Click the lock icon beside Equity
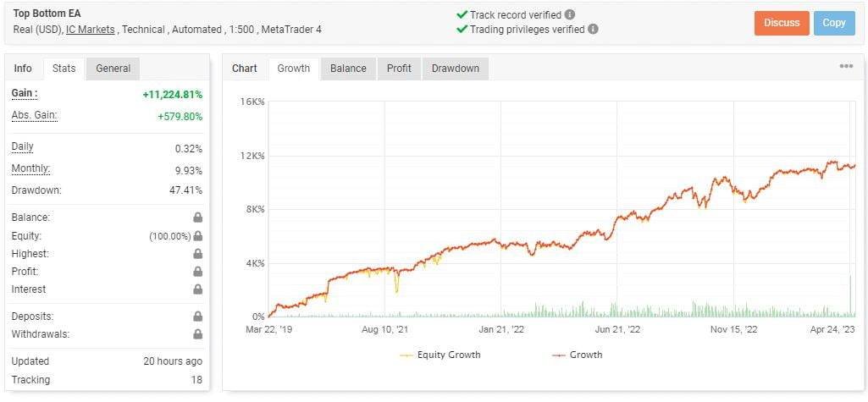Image resolution: width=868 pixels, height=402 pixels. [197, 236]
